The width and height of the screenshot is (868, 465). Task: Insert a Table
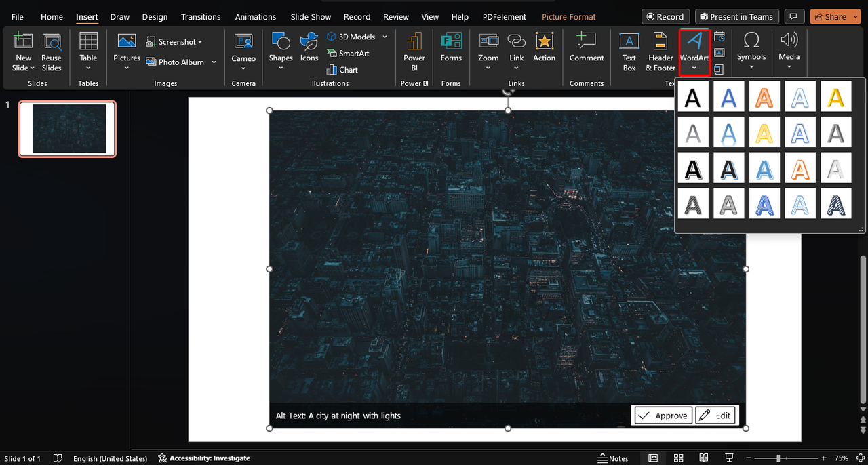(89, 52)
